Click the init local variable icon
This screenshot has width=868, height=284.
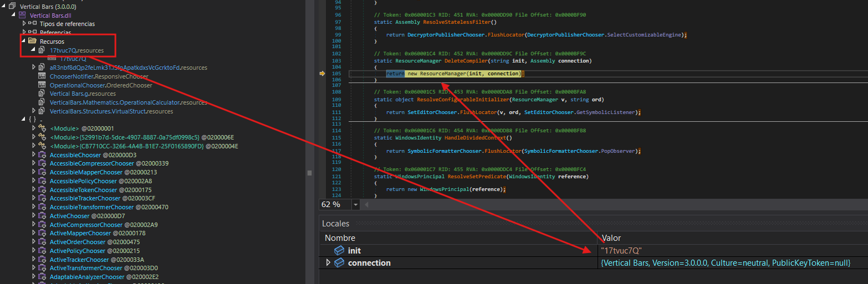339,251
